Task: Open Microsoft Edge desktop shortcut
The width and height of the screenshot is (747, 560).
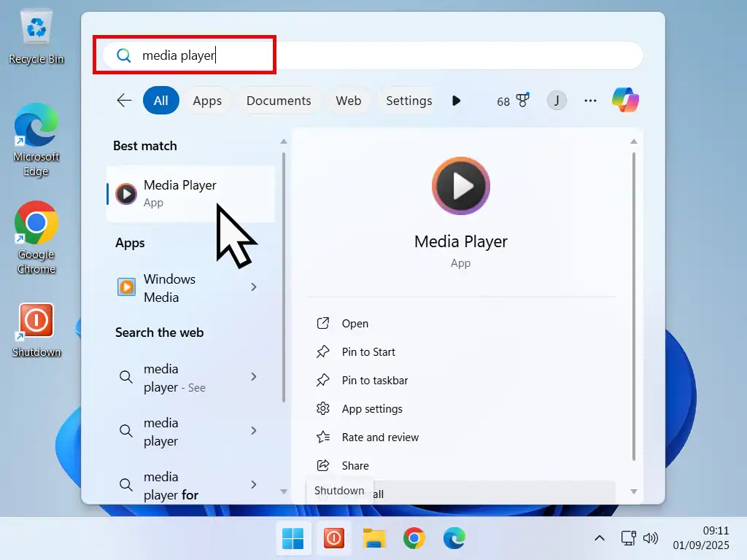Action: coord(36,141)
